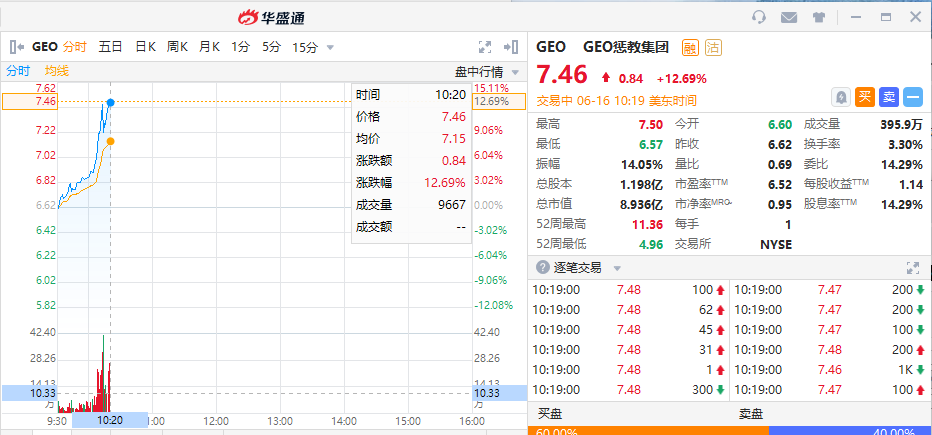Click the 交易所 value NYSE
This screenshot has width=932, height=435.
776,244
